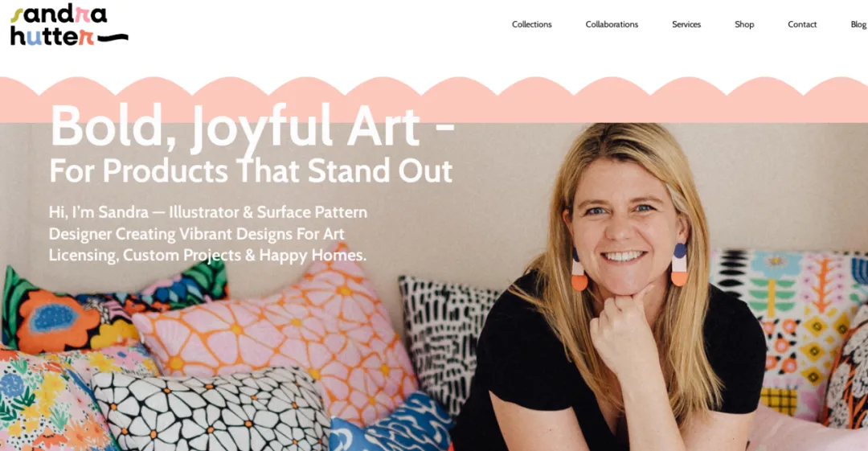Open the Services navigation link
The image size is (868, 451).
[686, 24]
